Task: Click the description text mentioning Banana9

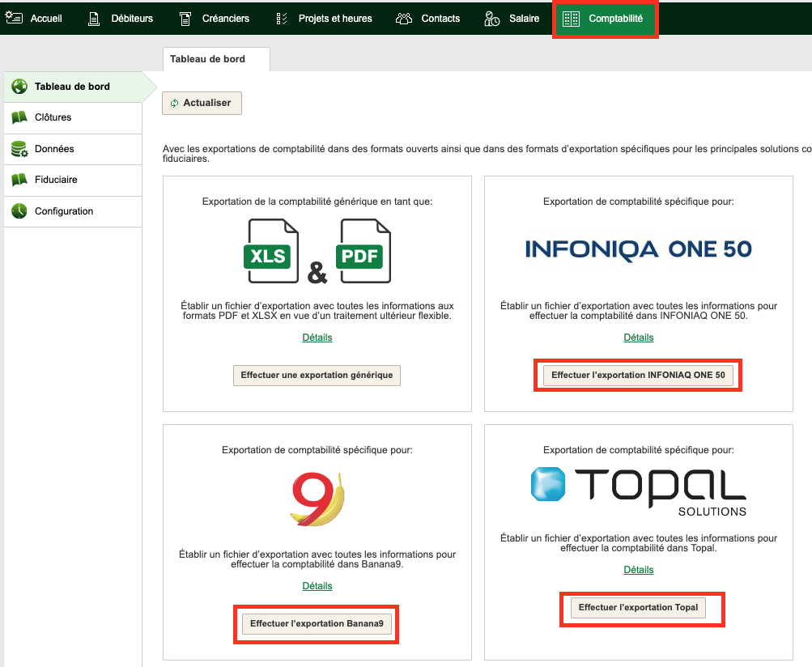Action: point(317,559)
